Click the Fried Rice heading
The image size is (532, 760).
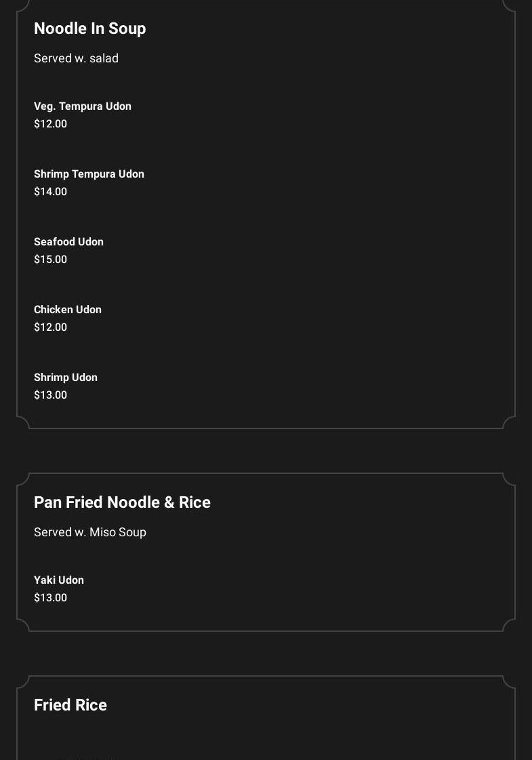(70, 705)
